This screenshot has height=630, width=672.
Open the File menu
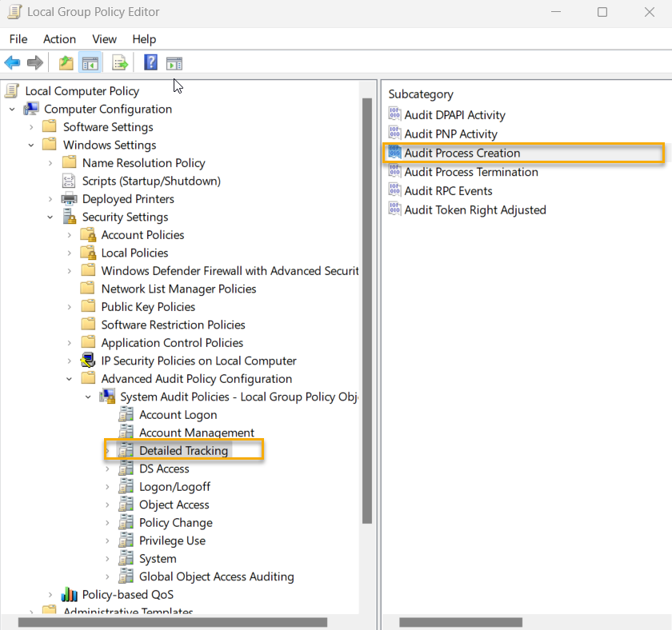point(18,38)
